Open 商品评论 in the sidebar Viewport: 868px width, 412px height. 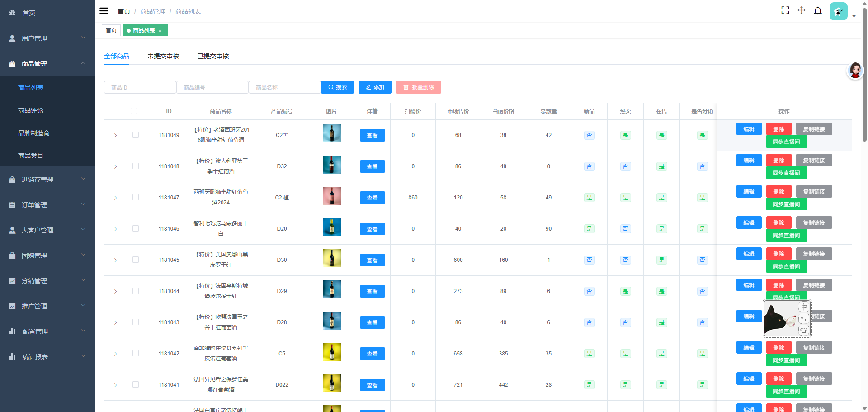tap(31, 110)
